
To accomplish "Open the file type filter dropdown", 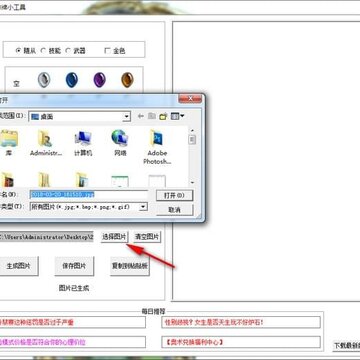I will tap(143, 207).
